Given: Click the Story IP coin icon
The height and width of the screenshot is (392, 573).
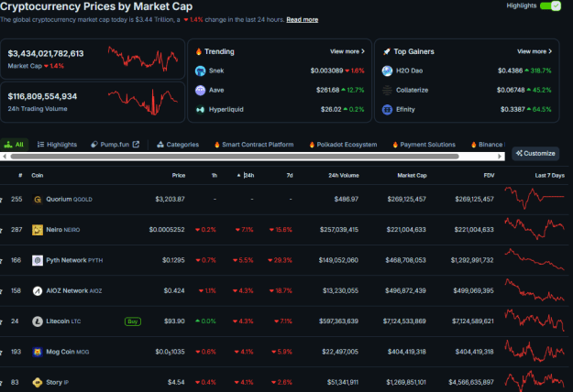Looking at the screenshot, I should (38, 383).
